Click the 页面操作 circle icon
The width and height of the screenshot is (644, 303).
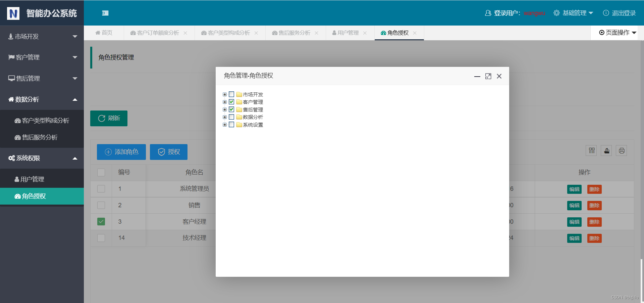tap(602, 33)
